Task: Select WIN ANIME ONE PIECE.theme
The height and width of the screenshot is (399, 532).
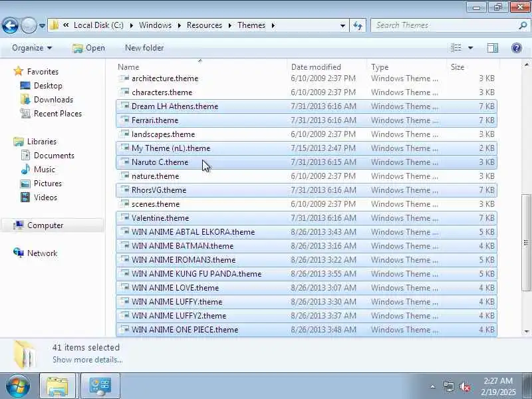Action: click(x=307, y=329)
